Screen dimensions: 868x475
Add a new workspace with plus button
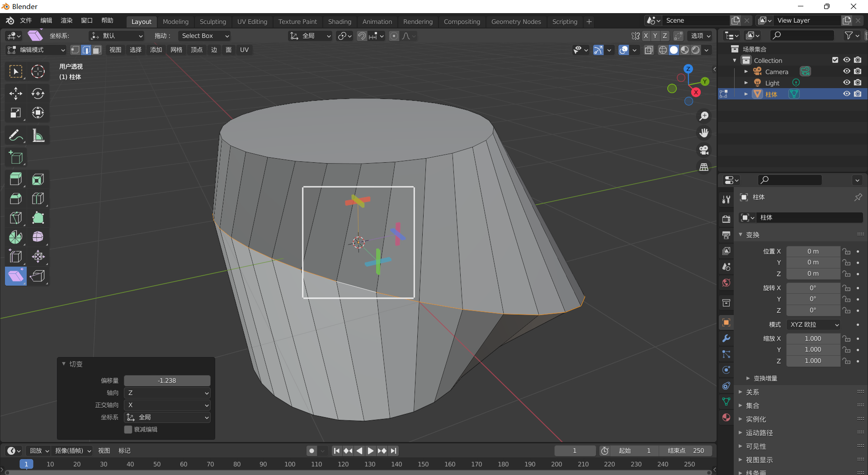[589, 22]
